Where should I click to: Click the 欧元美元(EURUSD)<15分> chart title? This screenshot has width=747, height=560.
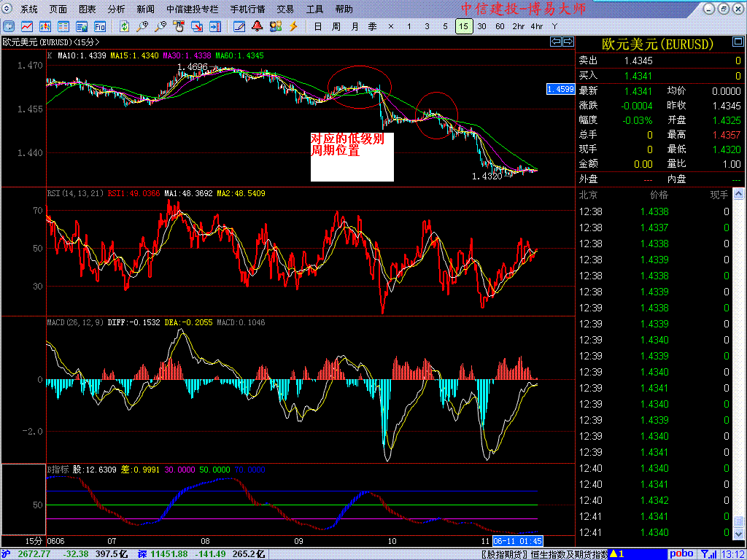tap(51, 42)
